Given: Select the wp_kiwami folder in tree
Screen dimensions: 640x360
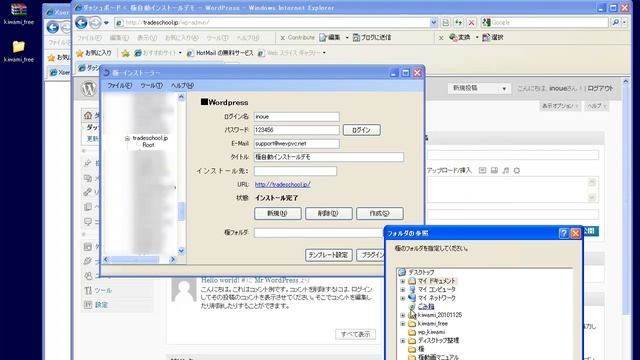Looking at the screenshot, I should coord(431,332).
